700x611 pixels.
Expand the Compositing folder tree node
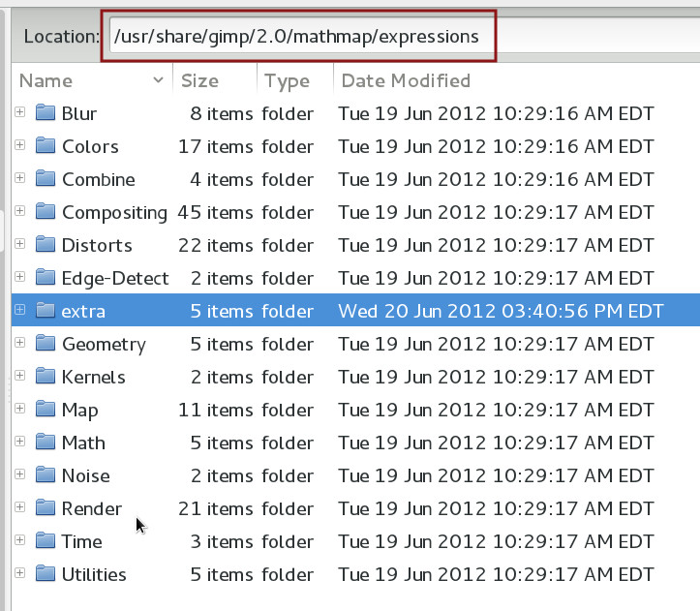[x=19, y=211]
